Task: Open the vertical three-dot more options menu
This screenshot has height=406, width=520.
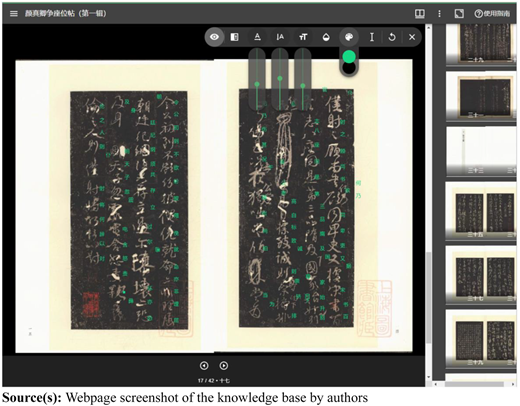Action: pos(439,14)
